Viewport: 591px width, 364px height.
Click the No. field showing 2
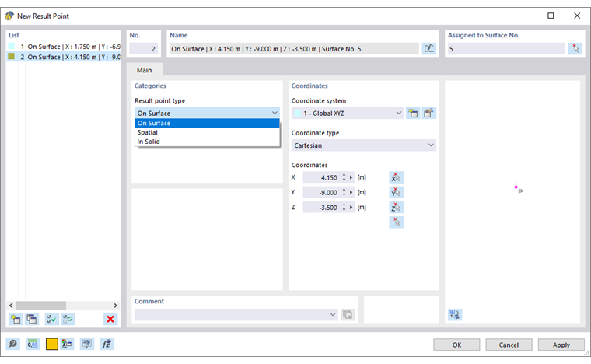[x=144, y=48]
